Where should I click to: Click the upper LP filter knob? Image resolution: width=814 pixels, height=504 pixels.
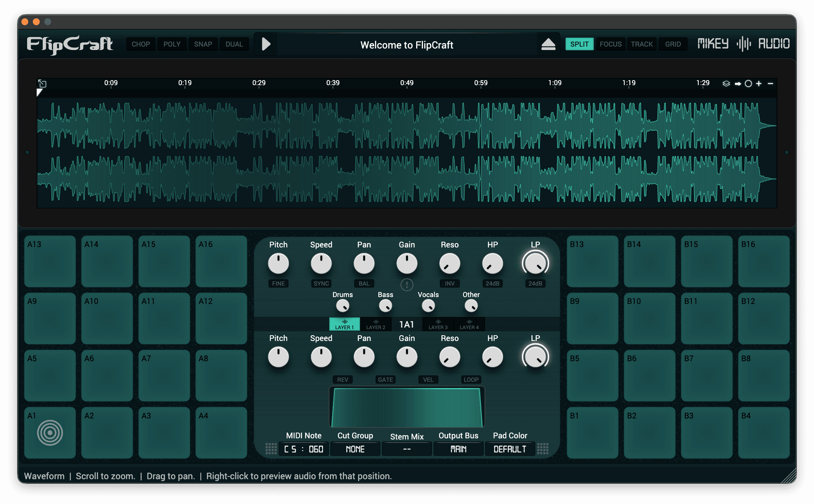pos(535,263)
